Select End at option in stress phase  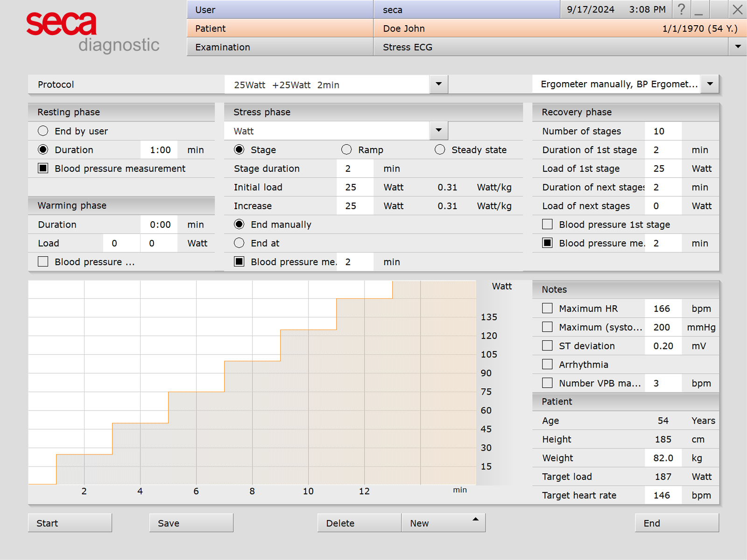[239, 243]
